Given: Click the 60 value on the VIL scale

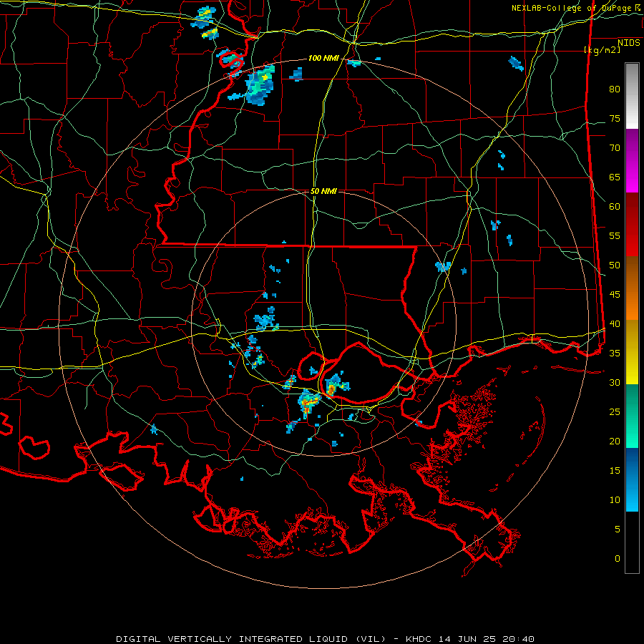Looking at the screenshot, I should (615, 207).
